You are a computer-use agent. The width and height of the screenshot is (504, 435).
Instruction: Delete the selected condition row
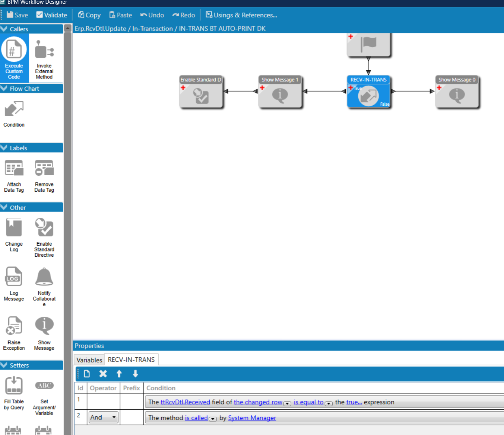pos(103,374)
